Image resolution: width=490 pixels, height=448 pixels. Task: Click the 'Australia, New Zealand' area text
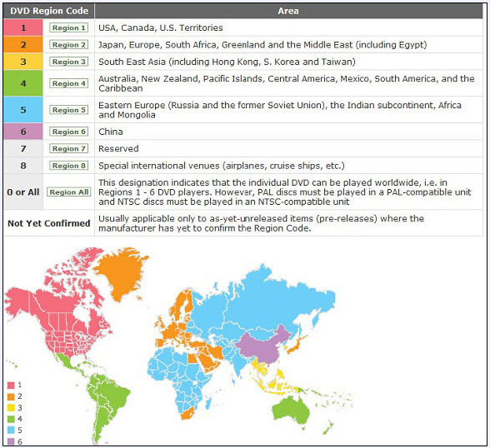coord(287,83)
